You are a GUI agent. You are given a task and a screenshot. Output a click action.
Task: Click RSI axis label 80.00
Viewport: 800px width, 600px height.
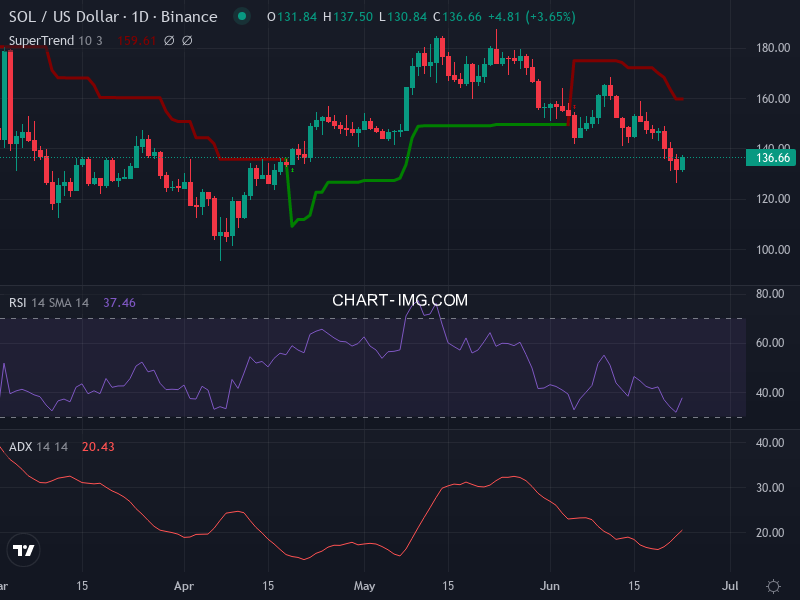pos(770,294)
